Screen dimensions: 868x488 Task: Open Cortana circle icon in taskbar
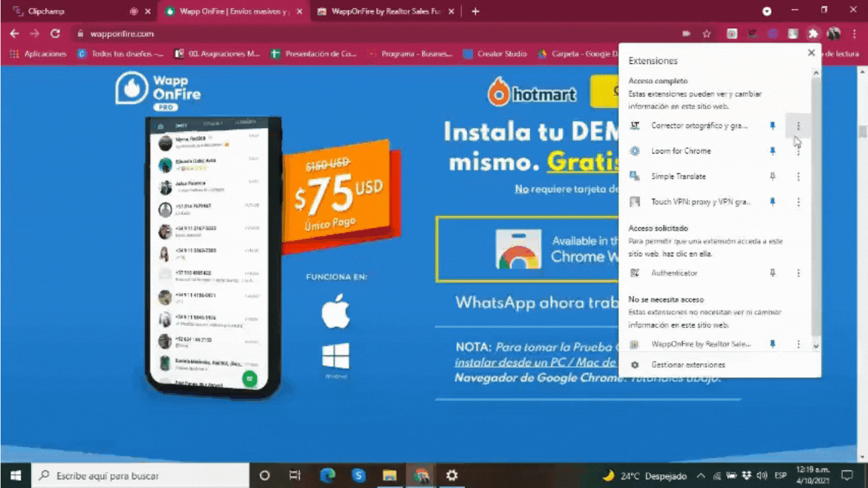click(264, 475)
